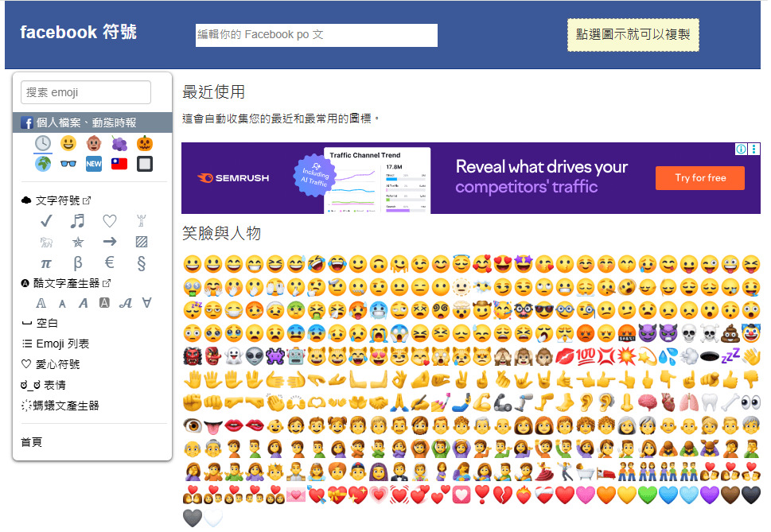Select the clock recent-emoji category icon
The image size is (771, 532).
pyautogui.click(x=43, y=144)
